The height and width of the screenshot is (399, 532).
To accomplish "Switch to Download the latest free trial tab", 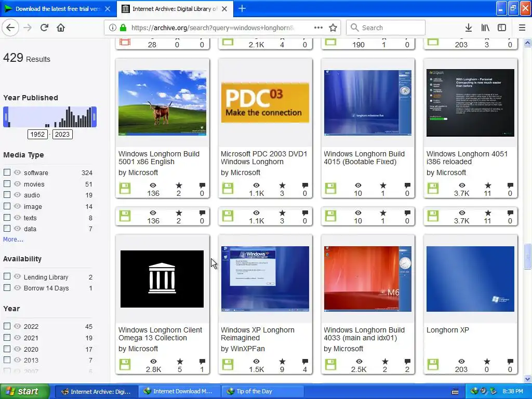I will (x=58, y=9).
